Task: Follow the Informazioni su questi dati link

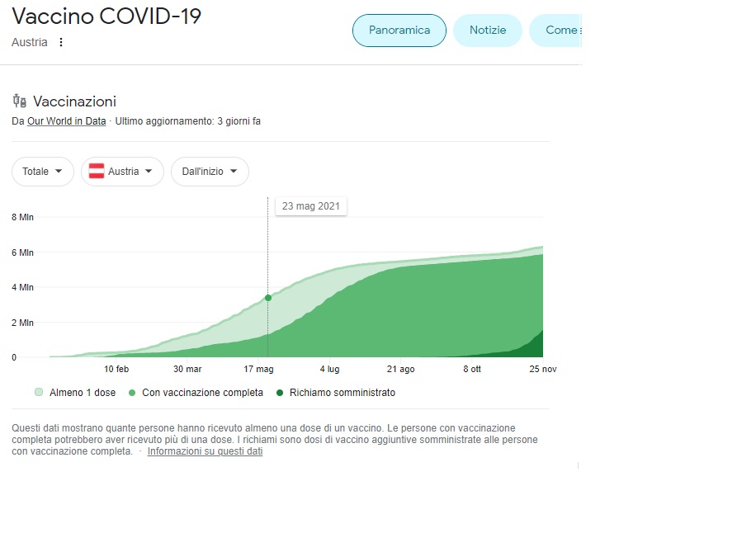Action: tap(205, 451)
